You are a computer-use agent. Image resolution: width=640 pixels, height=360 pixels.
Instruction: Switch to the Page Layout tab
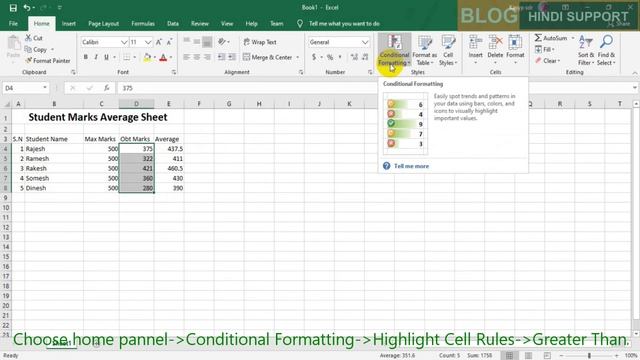103,24
